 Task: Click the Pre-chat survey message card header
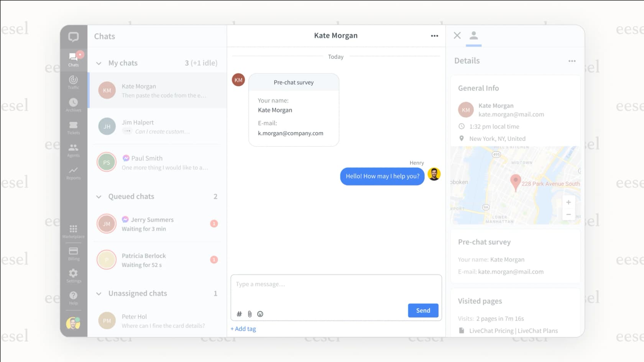click(294, 82)
